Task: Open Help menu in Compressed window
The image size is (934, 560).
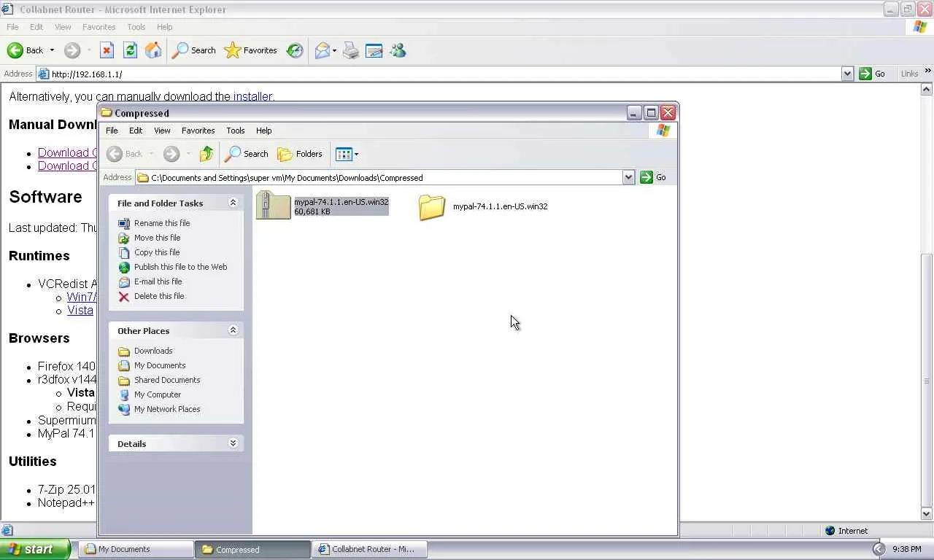Action: click(x=263, y=131)
